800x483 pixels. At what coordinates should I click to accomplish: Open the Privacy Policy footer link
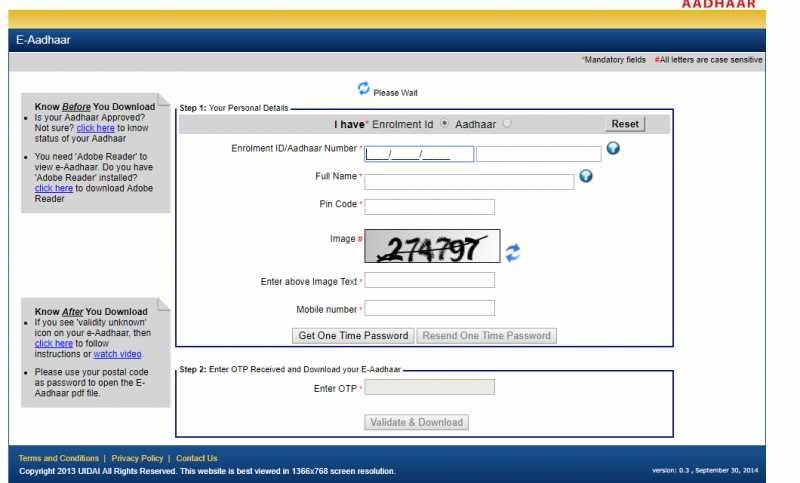(x=137, y=458)
